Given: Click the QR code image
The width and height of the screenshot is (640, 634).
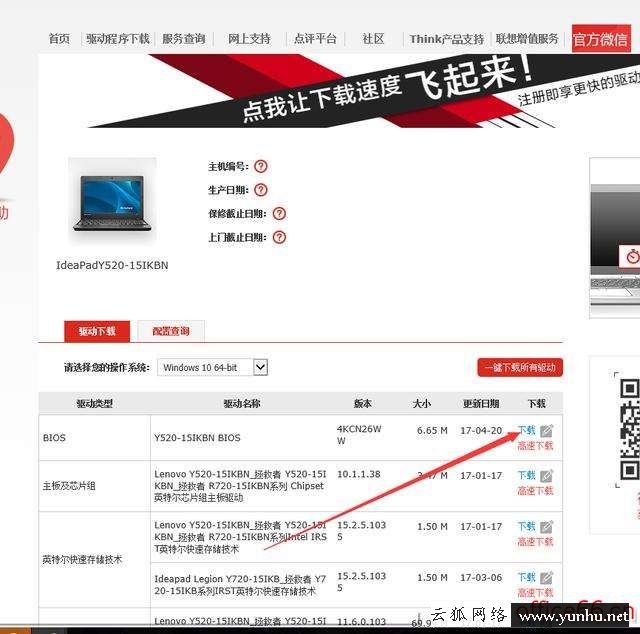Looking at the screenshot, I should (629, 429).
